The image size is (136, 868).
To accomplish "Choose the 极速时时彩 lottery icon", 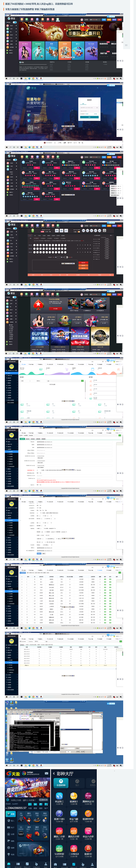I will pos(88,813).
